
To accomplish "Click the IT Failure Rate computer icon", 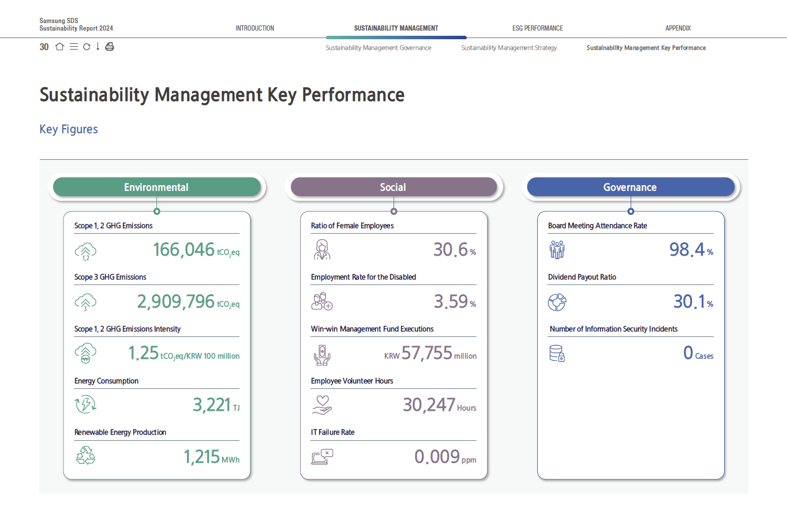I will click(322, 457).
